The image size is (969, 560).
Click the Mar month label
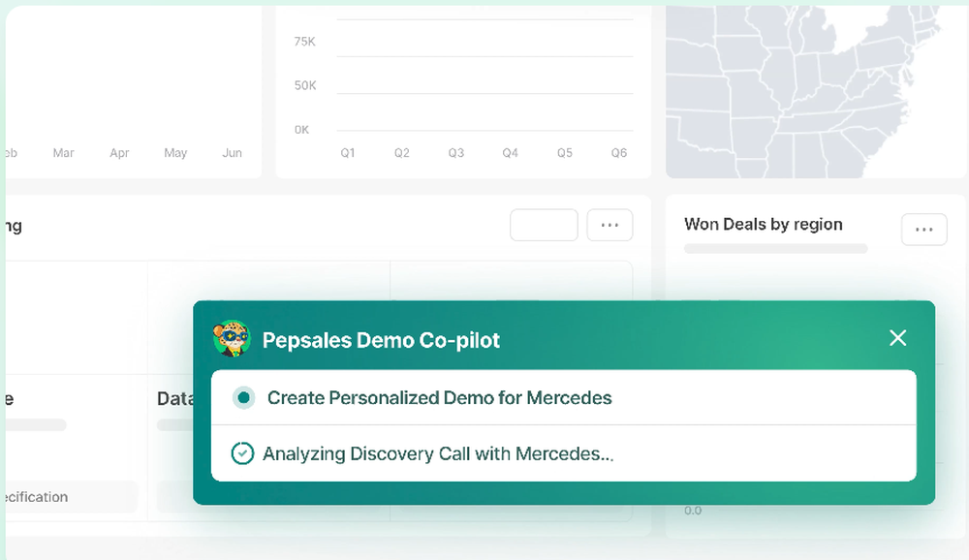63,153
